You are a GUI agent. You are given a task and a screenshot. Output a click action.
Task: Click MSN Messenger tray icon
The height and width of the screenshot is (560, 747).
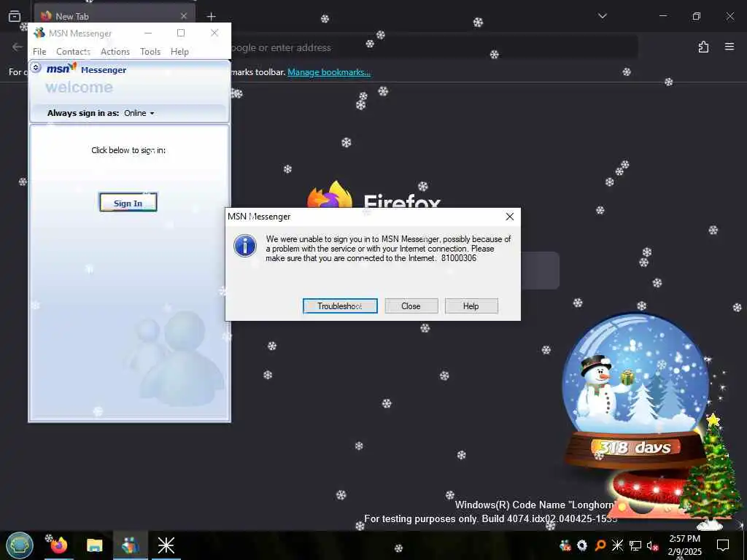click(565, 545)
